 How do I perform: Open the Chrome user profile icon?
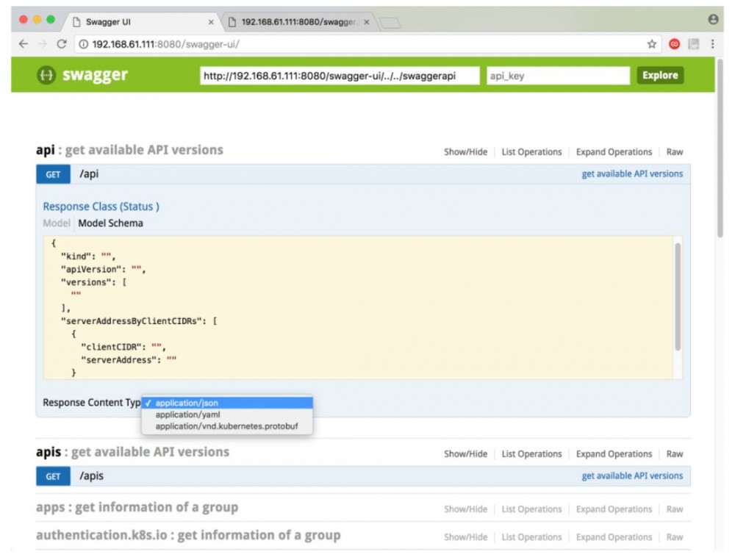712,21
